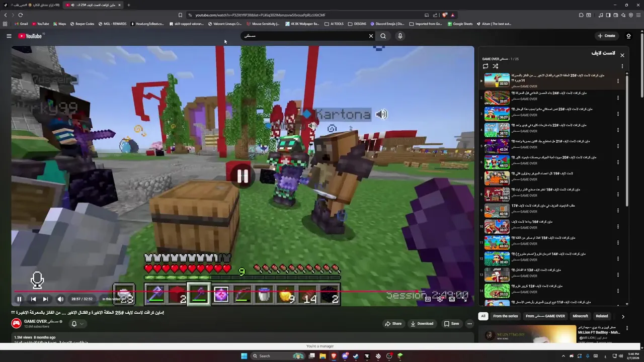Open the Gmail bookmark
This screenshot has height=362, width=644.
tap(21, 24)
